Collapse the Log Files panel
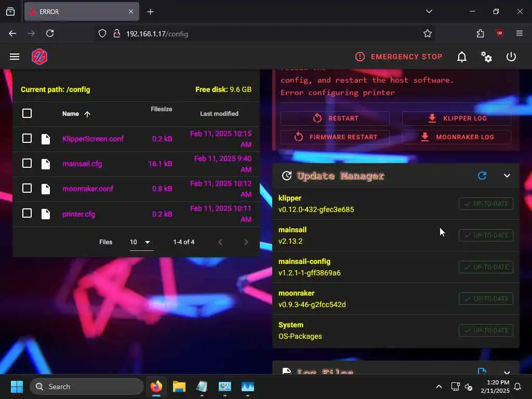Viewport: 532px width, 399px height. [x=507, y=372]
